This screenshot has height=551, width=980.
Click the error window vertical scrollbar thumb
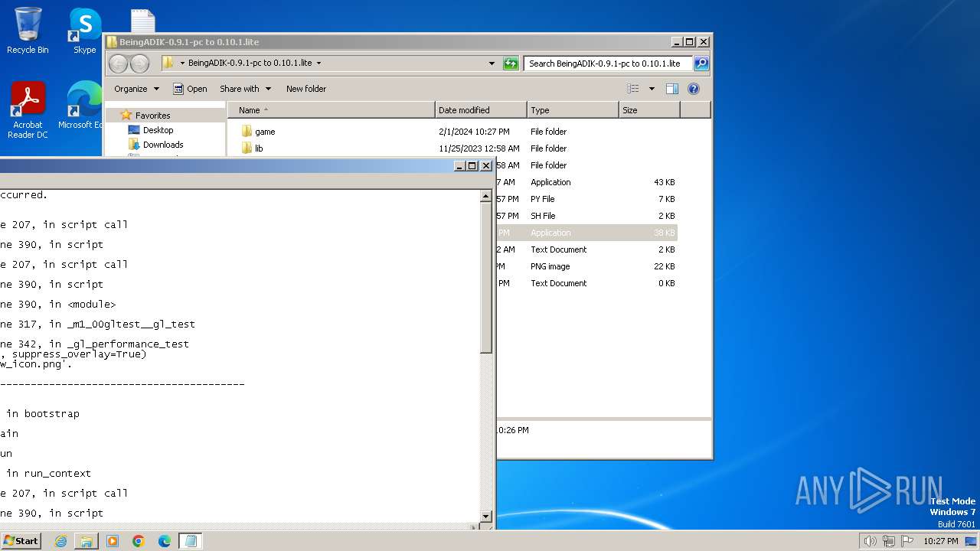click(485, 278)
